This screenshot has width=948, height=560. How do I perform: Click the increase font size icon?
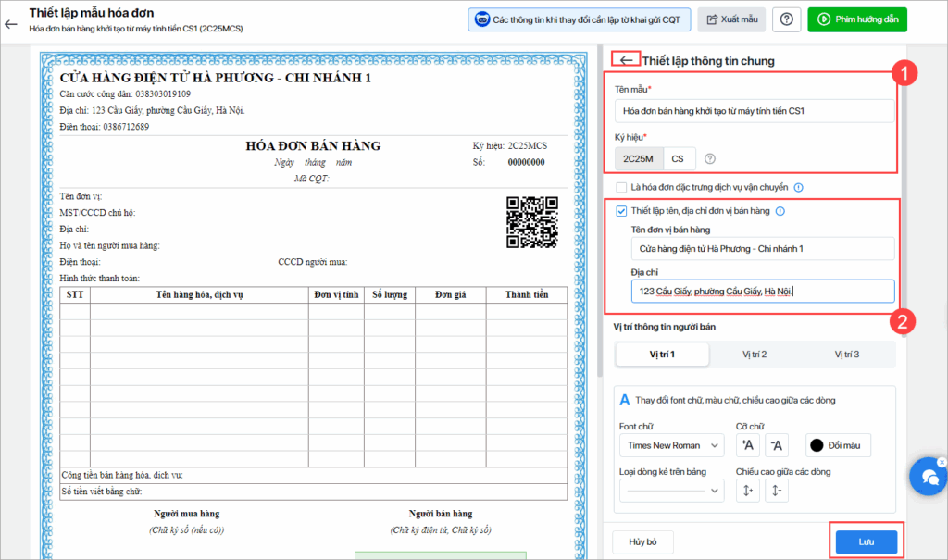(747, 445)
